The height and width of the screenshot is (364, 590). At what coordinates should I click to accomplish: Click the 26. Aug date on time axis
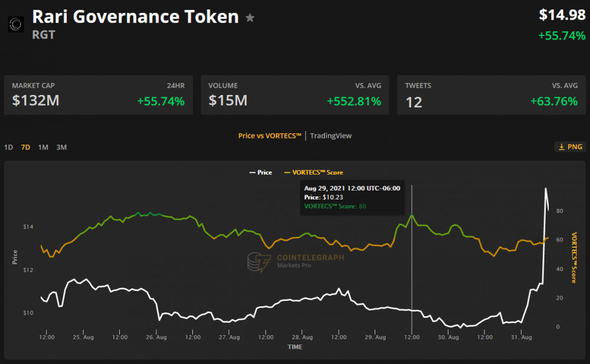click(156, 337)
